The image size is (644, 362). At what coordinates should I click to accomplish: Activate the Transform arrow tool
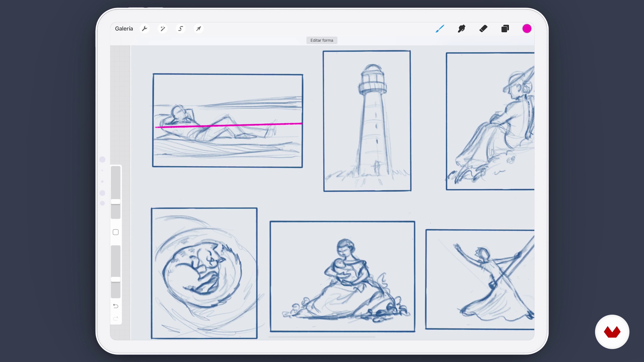click(199, 28)
